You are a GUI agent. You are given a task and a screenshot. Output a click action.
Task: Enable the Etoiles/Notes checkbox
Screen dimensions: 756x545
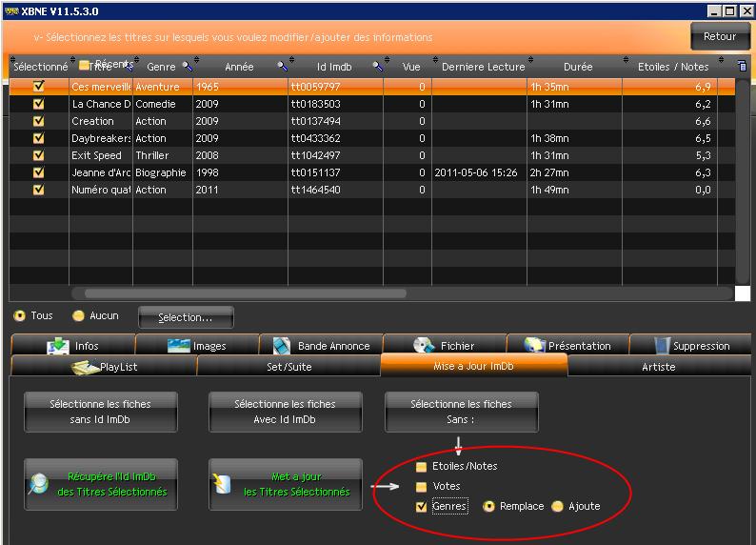point(422,466)
